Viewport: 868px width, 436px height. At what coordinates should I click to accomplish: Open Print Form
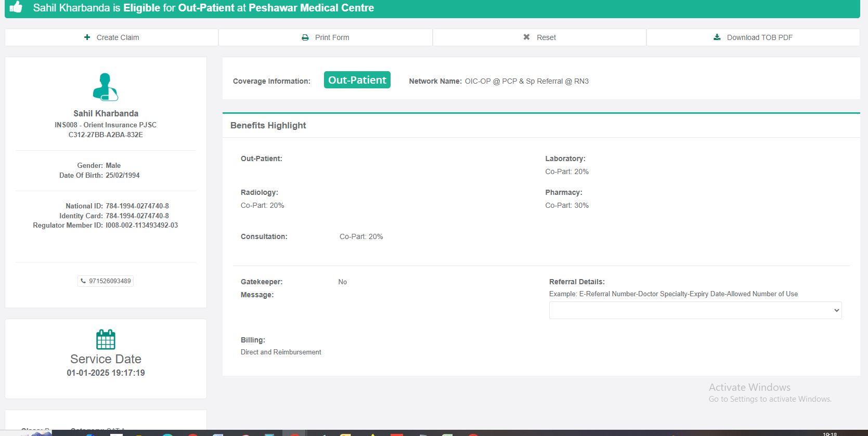[x=326, y=37]
